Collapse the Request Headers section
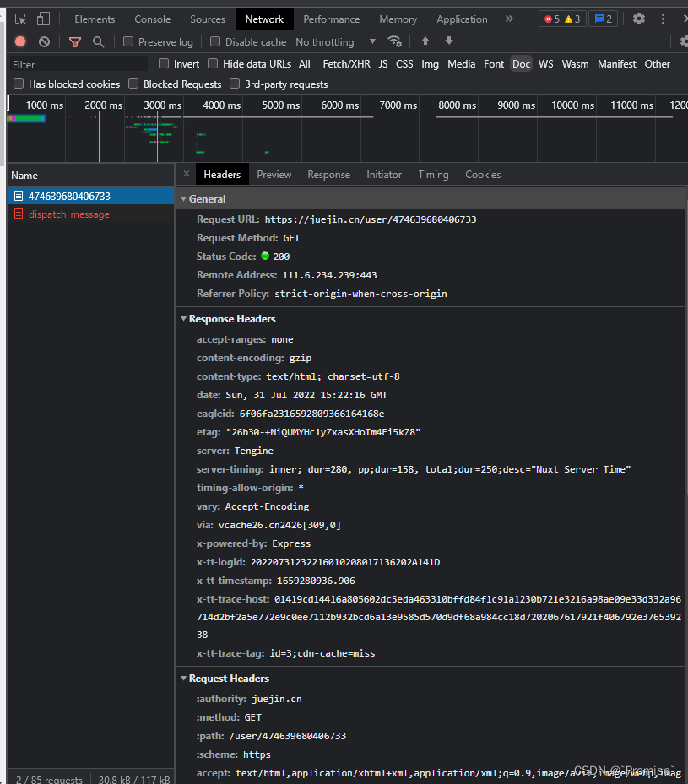Screen dimensions: 688x784 (x=183, y=679)
